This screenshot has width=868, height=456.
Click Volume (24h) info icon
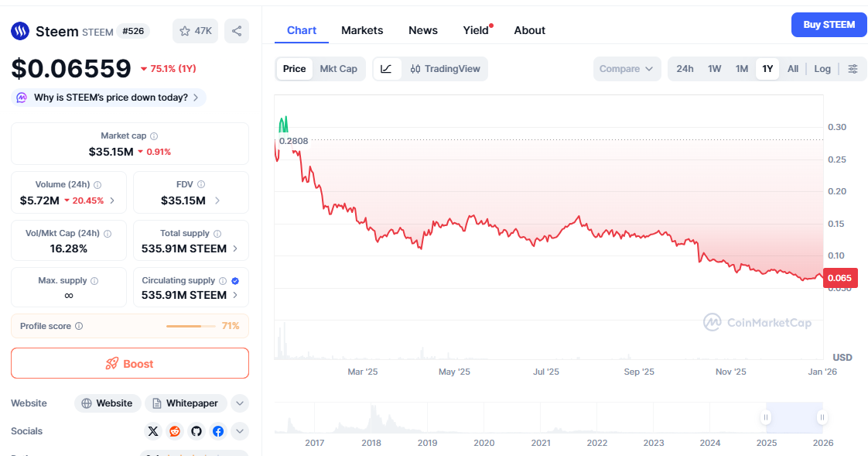pyautogui.click(x=97, y=184)
